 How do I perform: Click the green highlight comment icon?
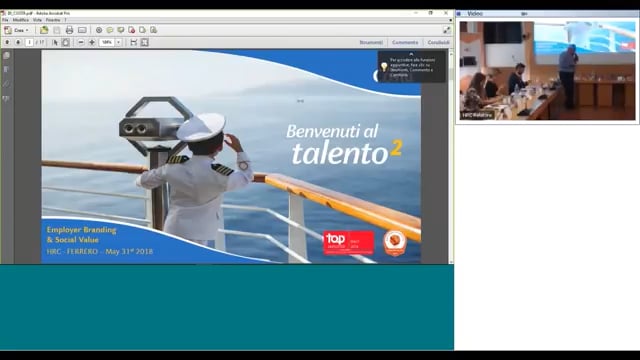pos(121,30)
